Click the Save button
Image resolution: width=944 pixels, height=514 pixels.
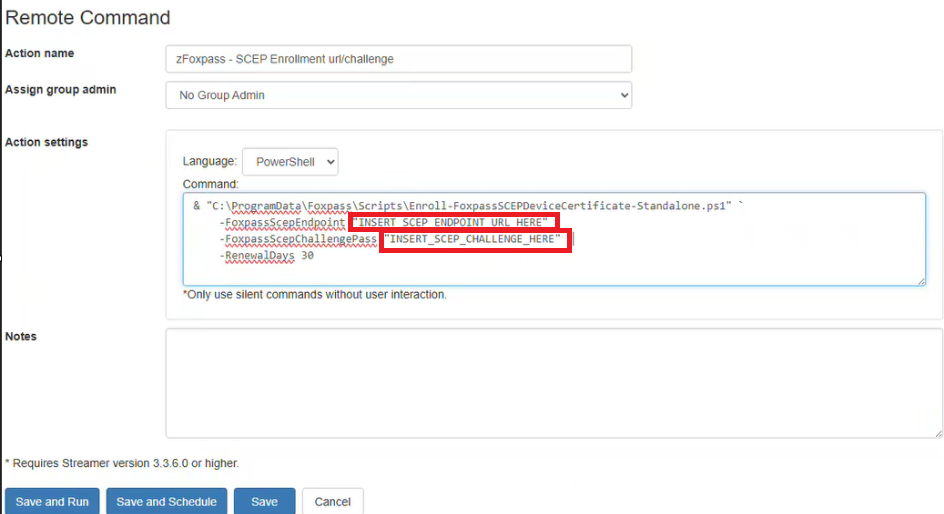pos(264,501)
